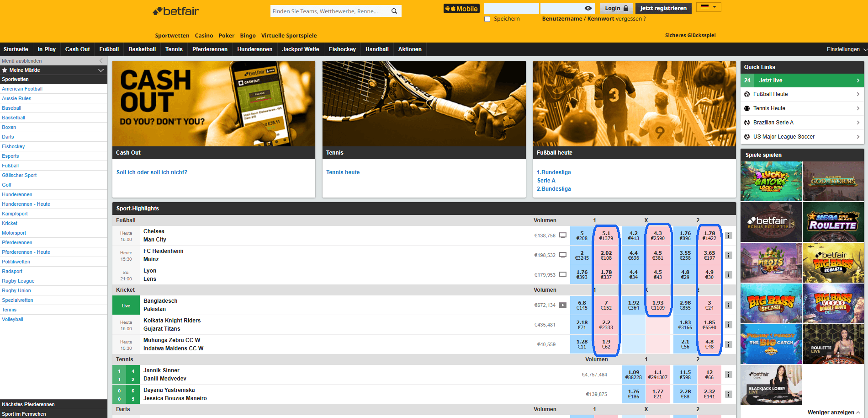The height and width of the screenshot is (418, 868).
Task: Open the 1.Bundesliga link
Action: click(554, 172)
